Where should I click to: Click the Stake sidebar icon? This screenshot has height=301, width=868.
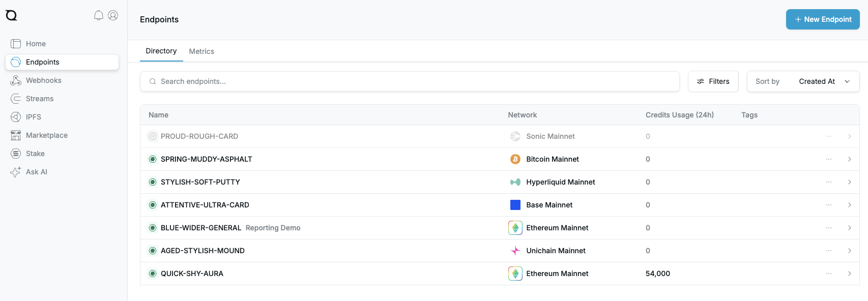pos(16,154)
